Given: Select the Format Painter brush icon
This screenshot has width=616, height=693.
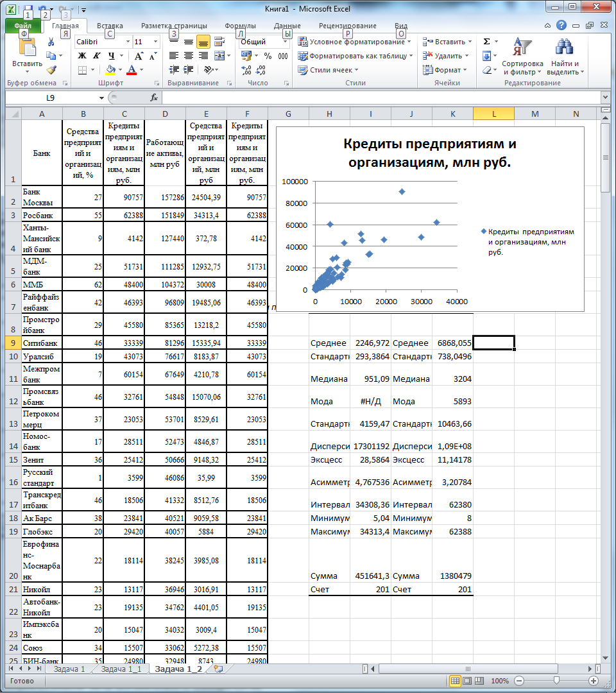Looking at the screenshot, I should pyautogui.click(x=51, y=70).
